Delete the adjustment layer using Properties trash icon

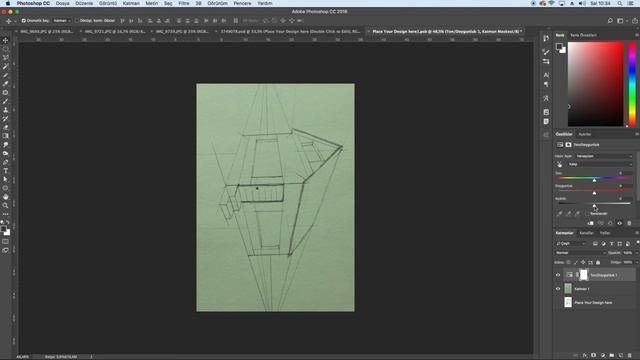point(629,223)
